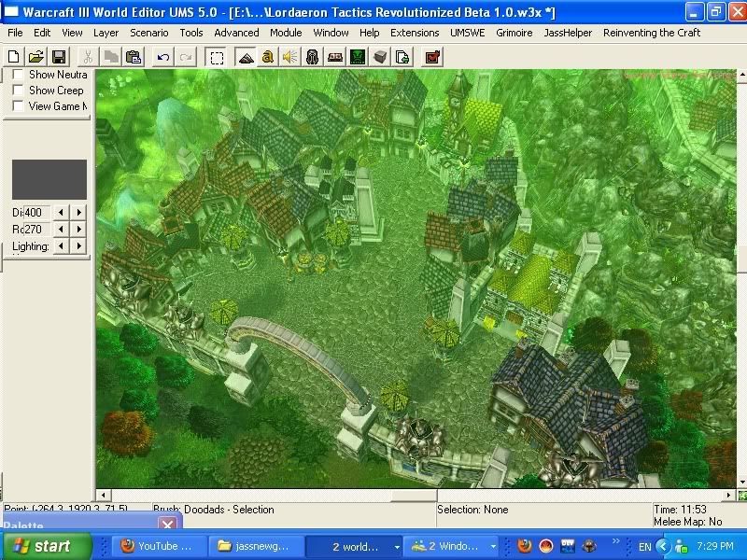Toggle the Show Creep checkbox

[x=18, y=90]
